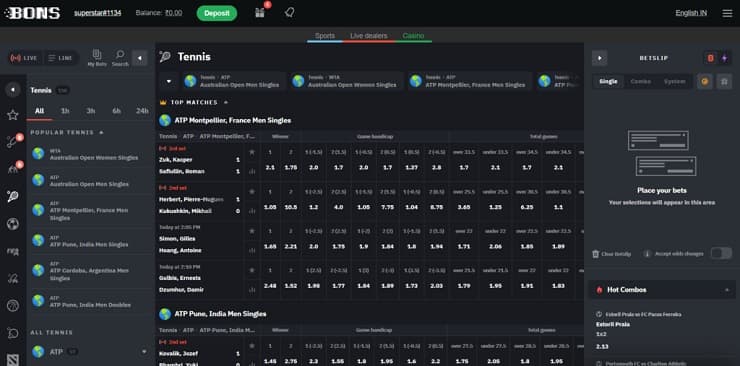This screenshot has width=740, height=366.
Task: Open the hamburger main menu
Action: (727, 13)
